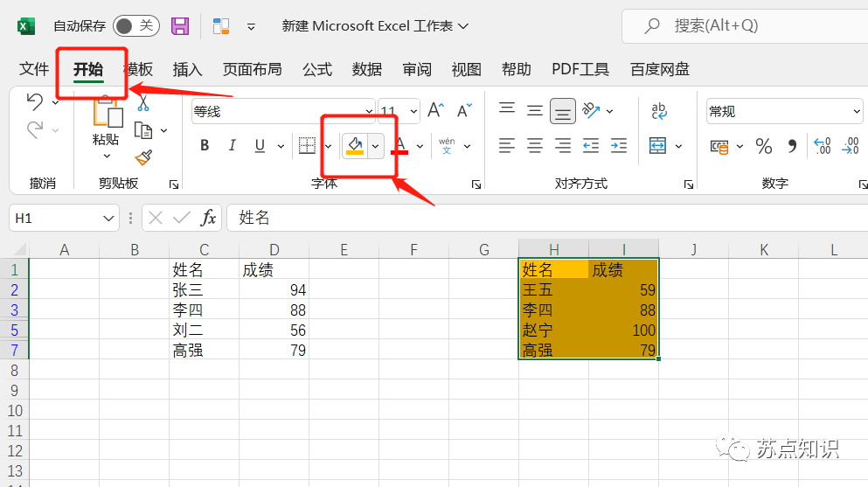Toggle Wrap Text ab icon

click(x=659, y=111)
